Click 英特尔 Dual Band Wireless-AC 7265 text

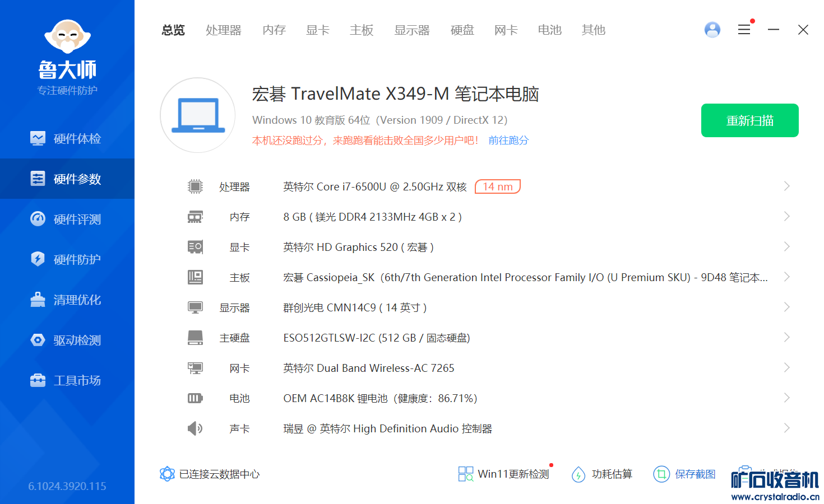369,368
